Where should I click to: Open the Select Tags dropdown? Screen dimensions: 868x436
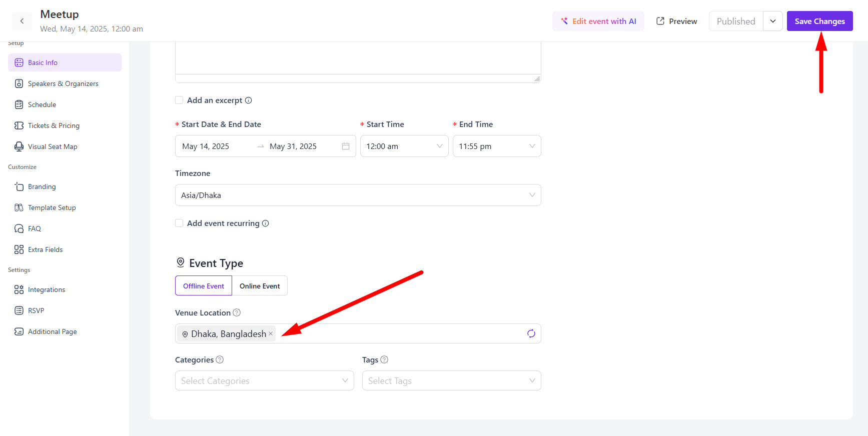point(452,380)
